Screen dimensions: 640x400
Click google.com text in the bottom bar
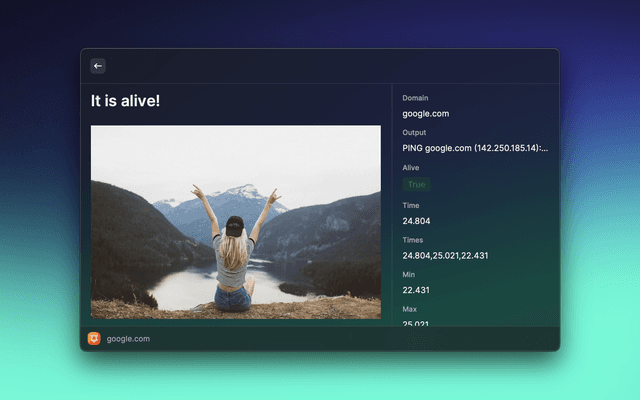[128, 339]
